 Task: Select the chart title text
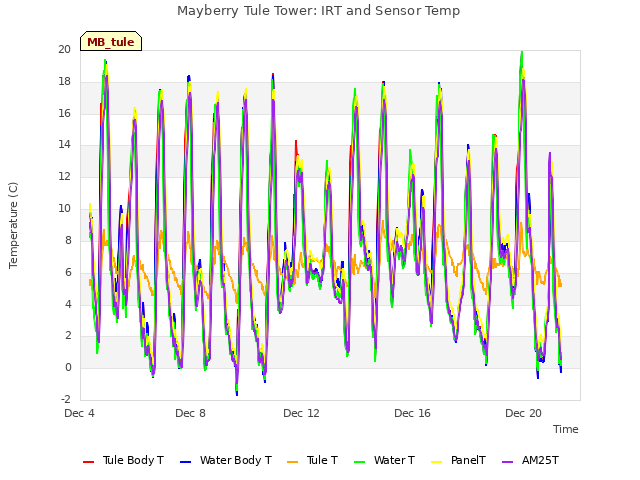pyautogui.click(x=318, y=11)
